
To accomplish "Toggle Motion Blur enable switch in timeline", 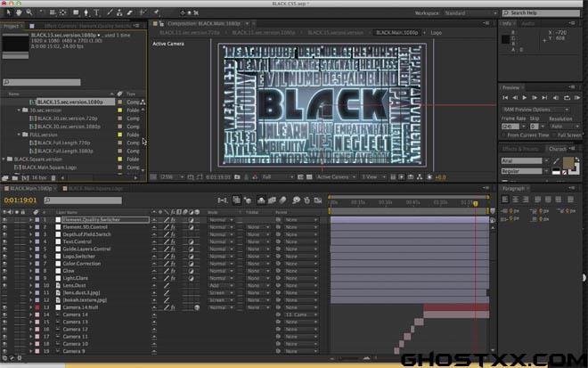I will [282, 200].
